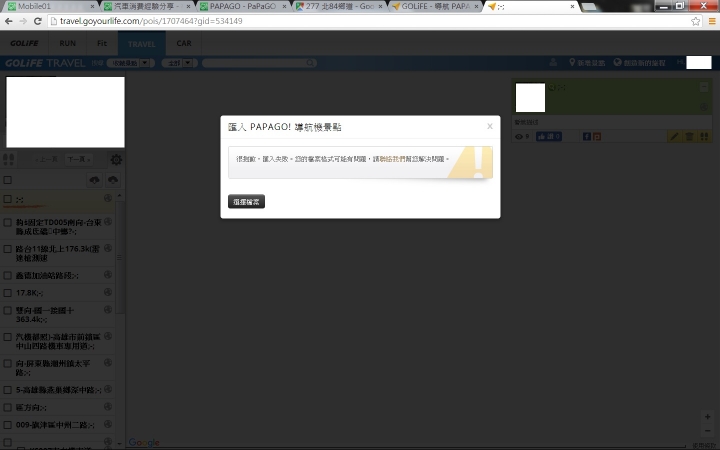Viewport: 720px width, 450px height.
Task: Collapse the info card with minus button
Action: click(x=704, y=87)
